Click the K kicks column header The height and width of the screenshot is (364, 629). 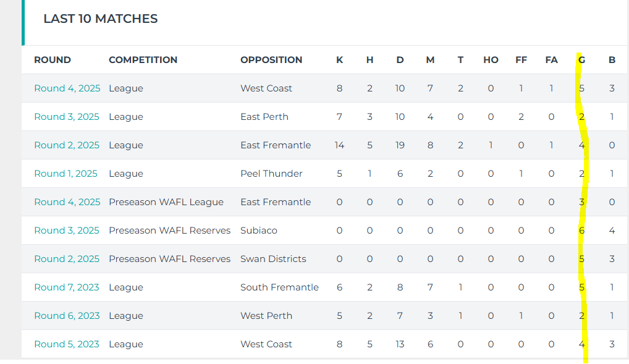[x=339, y=60]
